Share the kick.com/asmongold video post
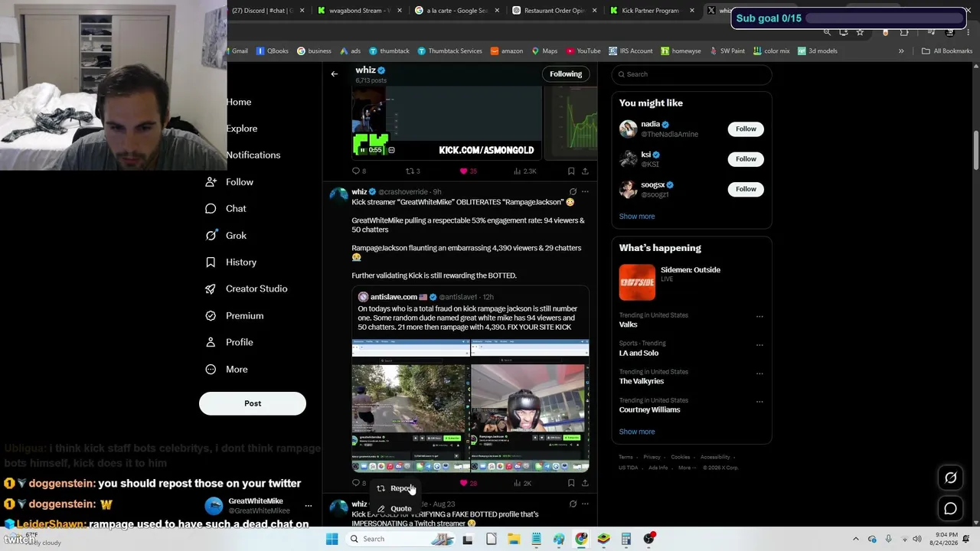The height and width of the screenshot is (551, 980). [585, 171]
